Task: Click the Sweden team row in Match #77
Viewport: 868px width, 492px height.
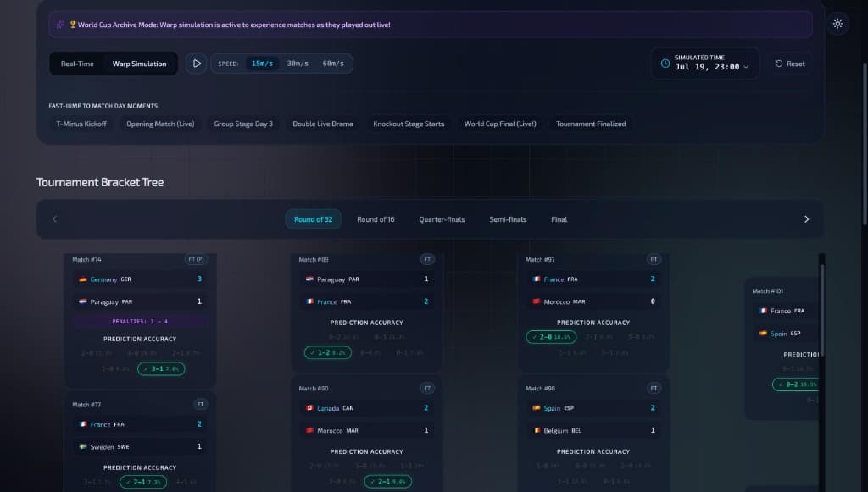Action: point(140,446)
